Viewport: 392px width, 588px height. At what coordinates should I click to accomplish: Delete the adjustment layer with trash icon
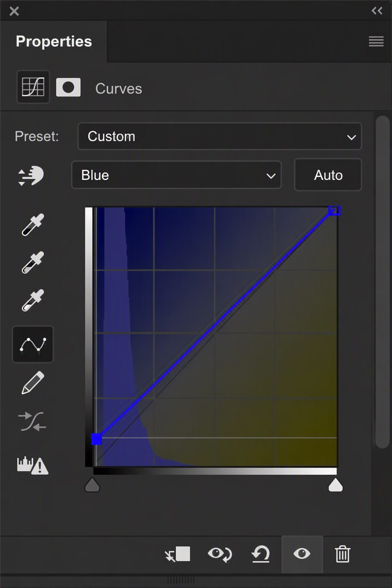tap(342, 554)
